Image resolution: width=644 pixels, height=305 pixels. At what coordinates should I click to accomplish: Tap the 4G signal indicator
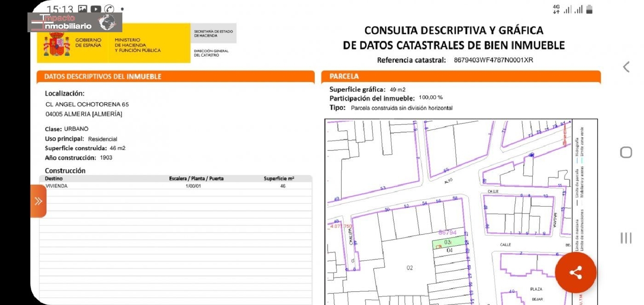[x=556, y=9]
